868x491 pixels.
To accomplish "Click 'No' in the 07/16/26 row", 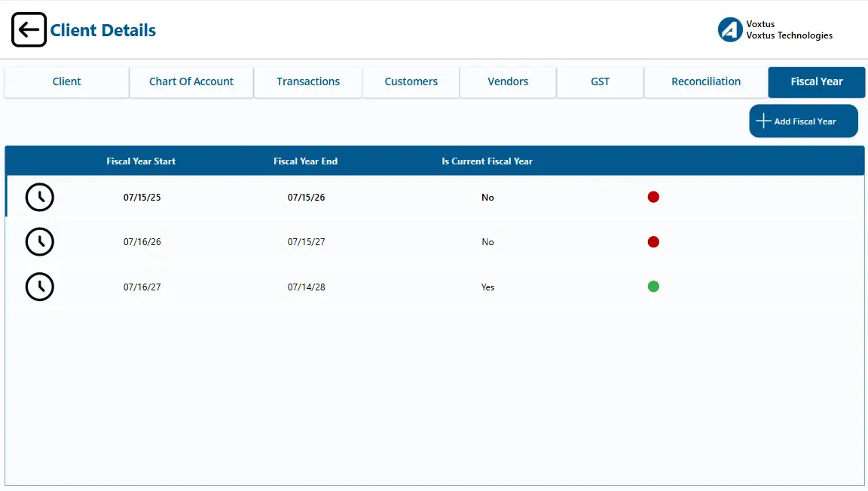I will [x=487, y=242].
